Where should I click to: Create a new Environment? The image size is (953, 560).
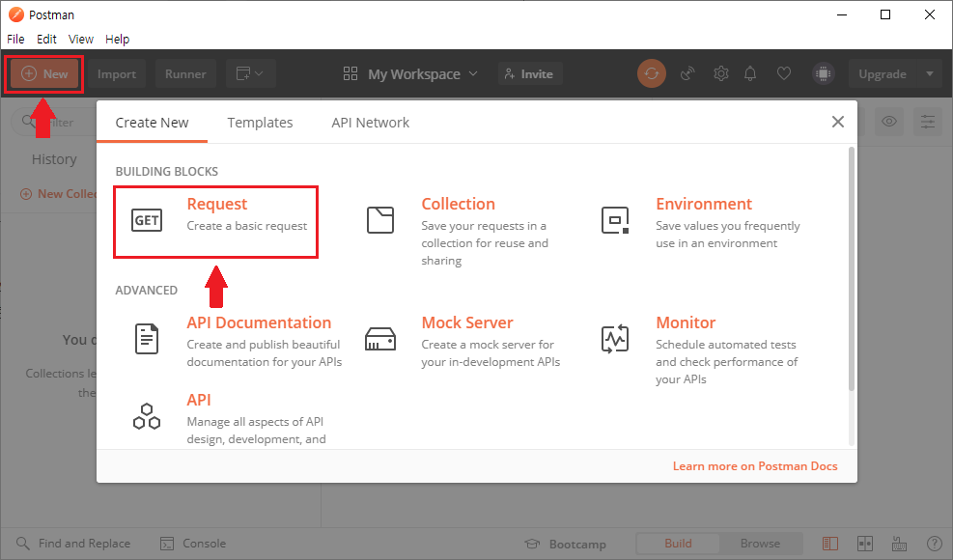click(704, 204)
